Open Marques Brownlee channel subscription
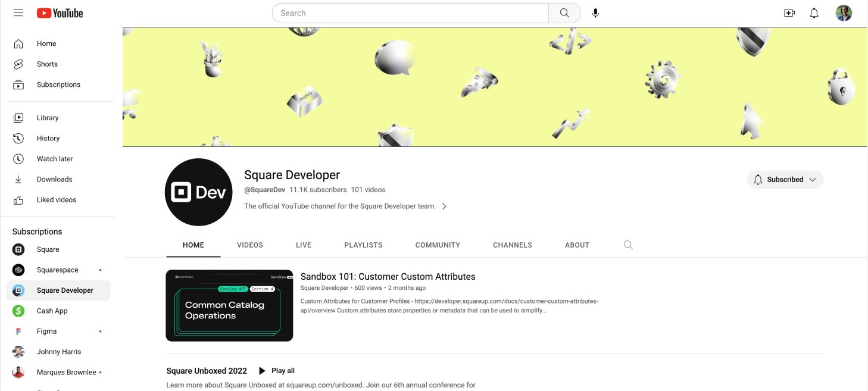 point(58,373)
